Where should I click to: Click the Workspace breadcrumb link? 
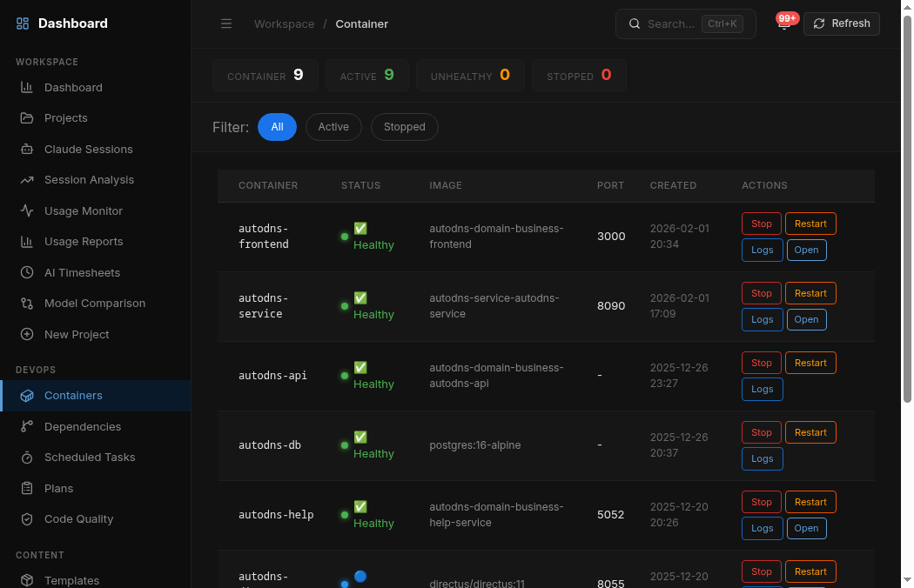pos(284,23)
